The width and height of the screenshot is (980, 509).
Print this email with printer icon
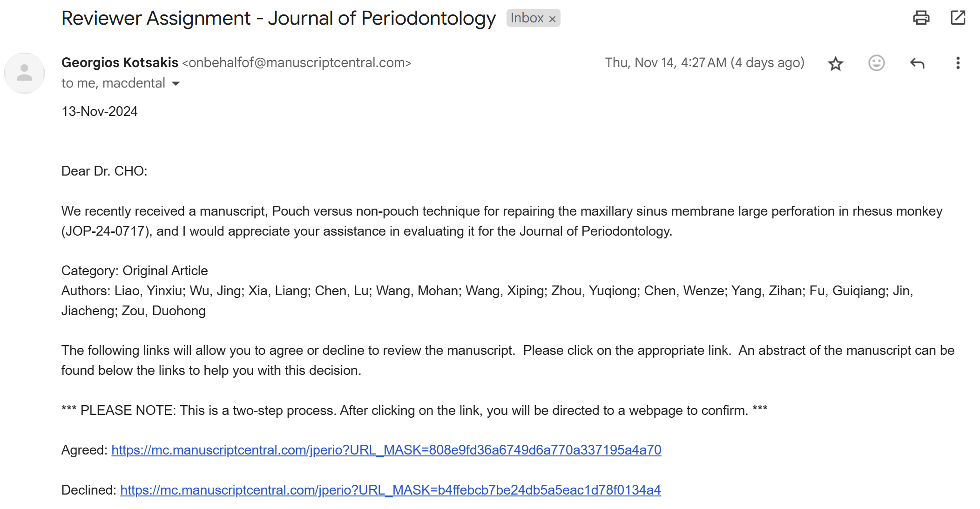pos(920,18)
